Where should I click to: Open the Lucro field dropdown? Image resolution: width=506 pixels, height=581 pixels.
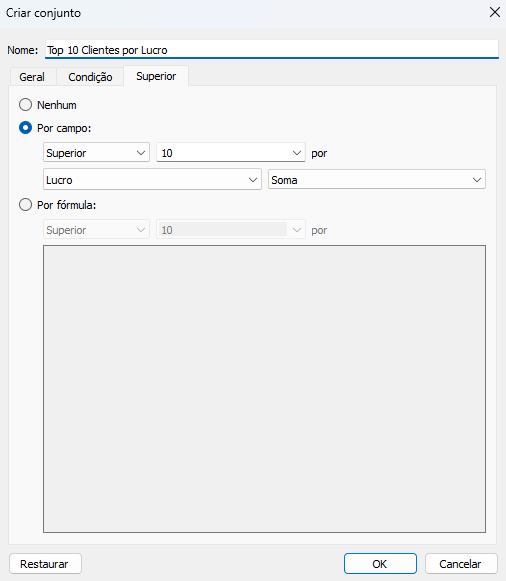coord(152,180)
